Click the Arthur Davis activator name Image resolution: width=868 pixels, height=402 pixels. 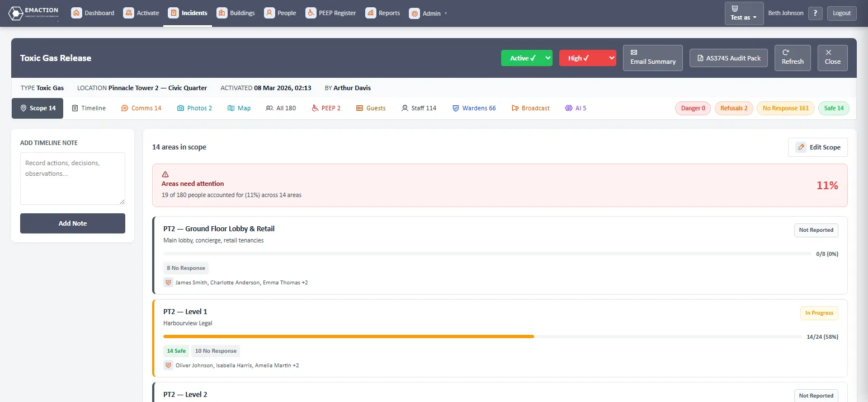[x=352, y=88]
